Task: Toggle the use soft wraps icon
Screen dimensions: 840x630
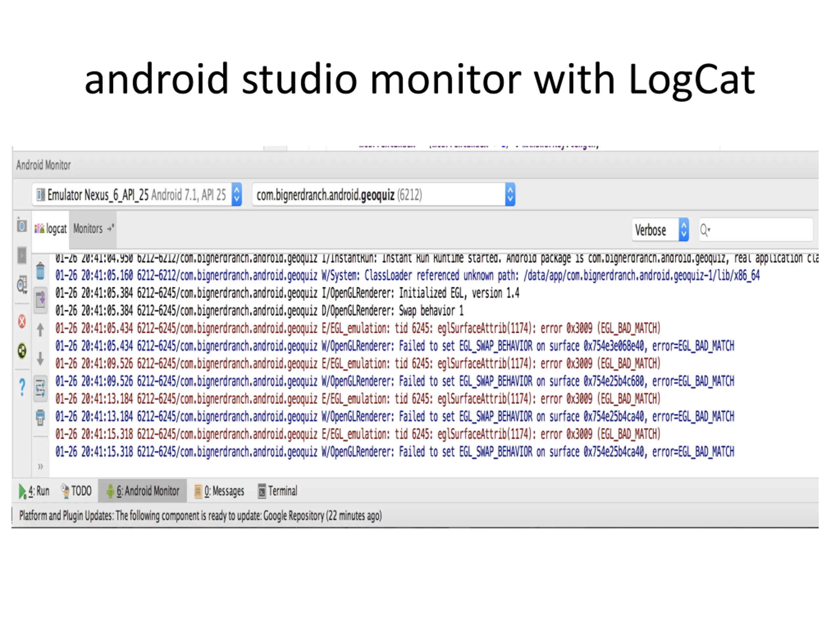Action: [41, 388]
